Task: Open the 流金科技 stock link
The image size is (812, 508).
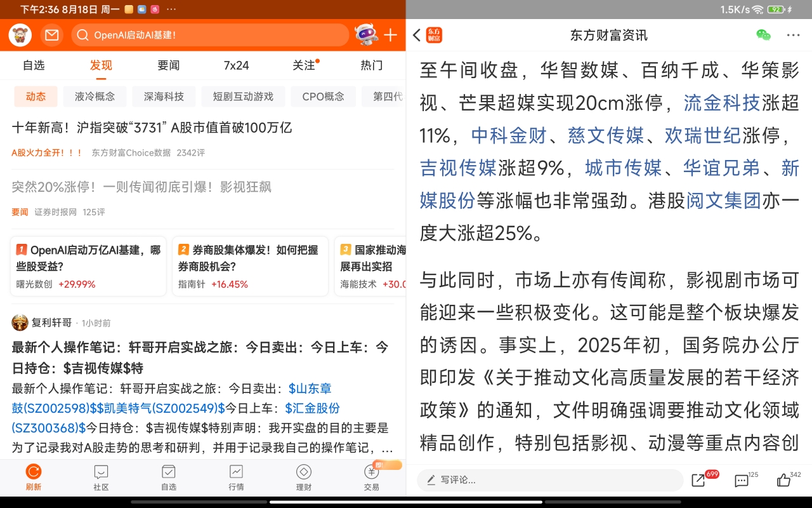Action: pos(721,102)
